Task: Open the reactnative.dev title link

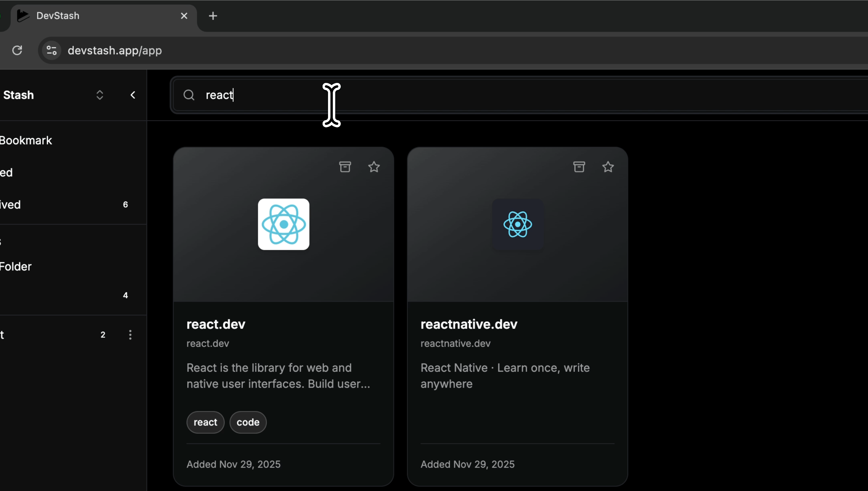Action: 469,324
